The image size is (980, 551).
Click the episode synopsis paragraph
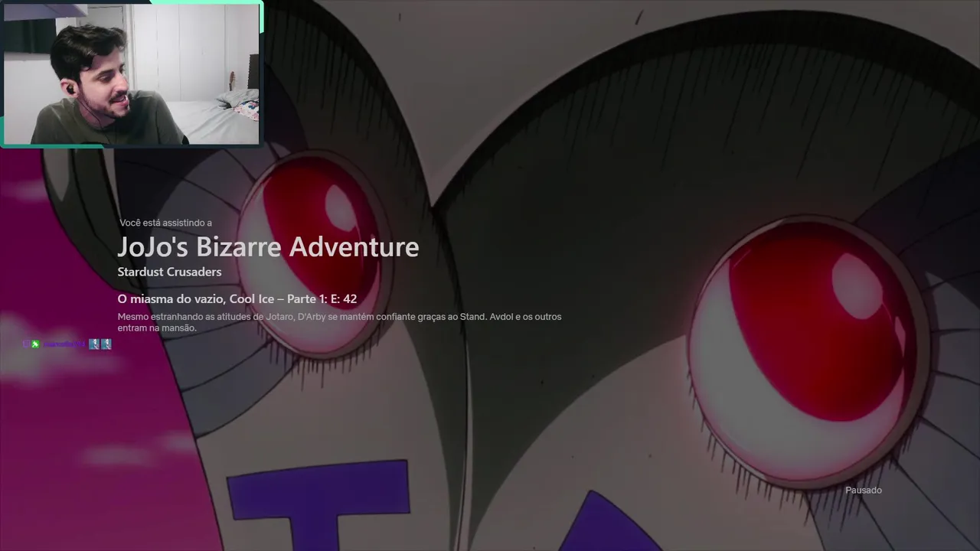click(339, 322)
